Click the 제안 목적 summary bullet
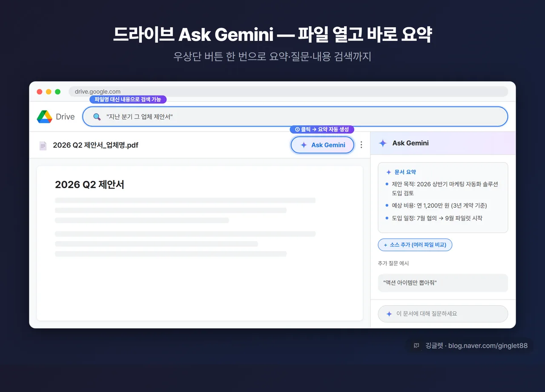Image resolution: width=545 pixels, height=392 pixels. pyautogui.click(x=443, y=189)
